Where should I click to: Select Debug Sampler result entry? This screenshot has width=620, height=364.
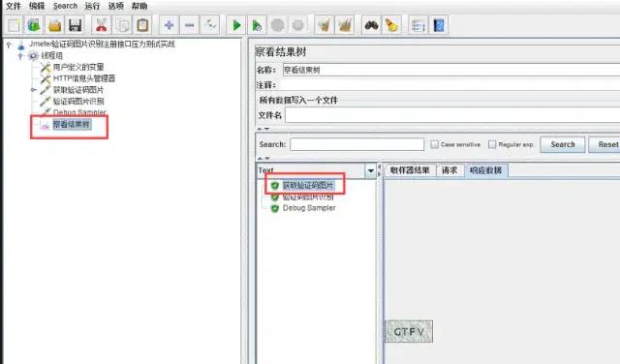tap(309, 208)
